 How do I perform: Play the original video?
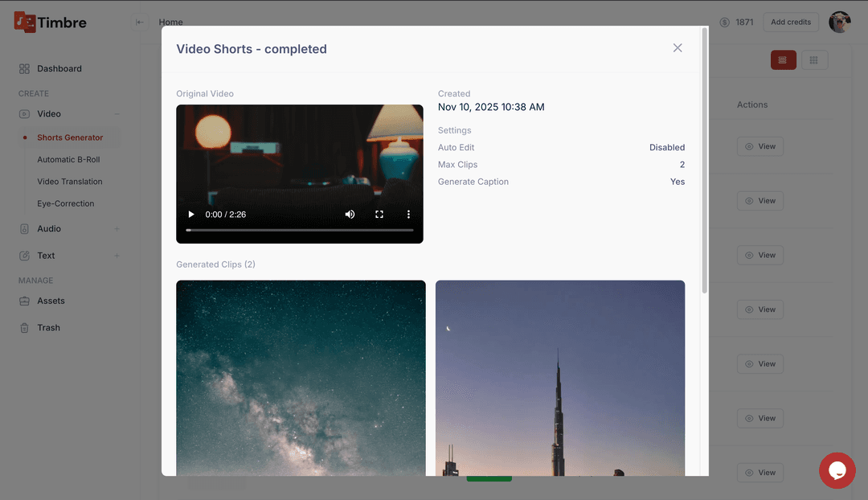191,215
